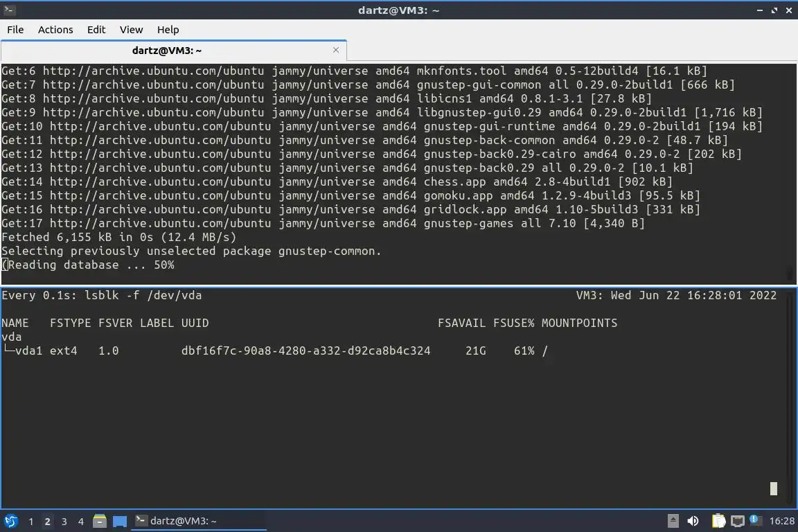
Task: Minimize the terminal window
Action: 760,10
